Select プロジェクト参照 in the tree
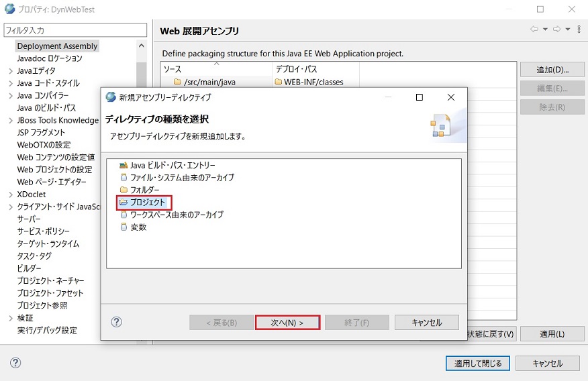Image resolution: width=588 pixels, height=381 pixels. point(42,306)
